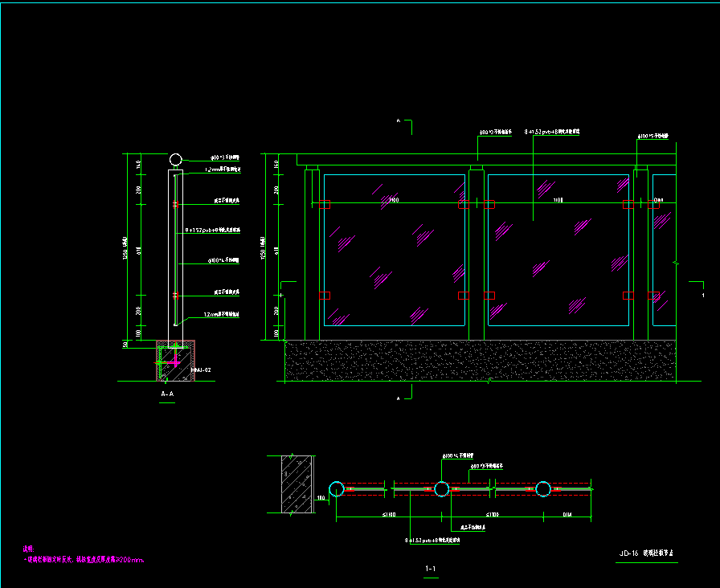This screenshot has width=720, height=588.
Task: Select the upper red glass clamp in the A-A section
Action: tap(175, 206)
